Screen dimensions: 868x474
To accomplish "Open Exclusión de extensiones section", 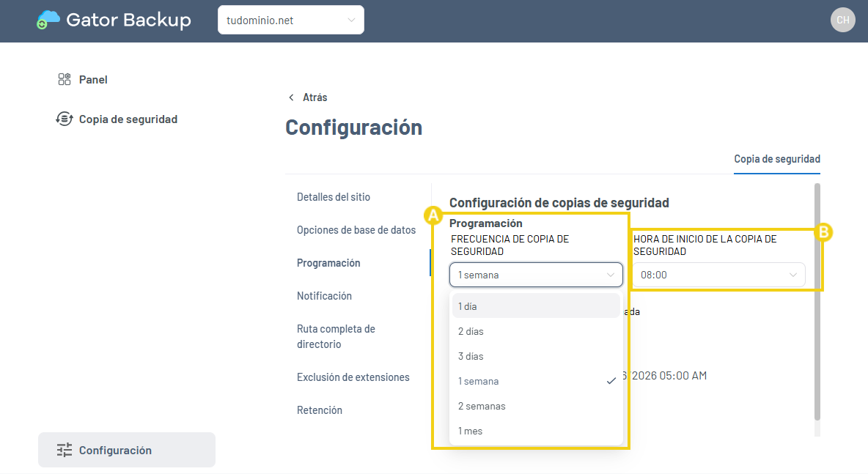I will [353, 377].
